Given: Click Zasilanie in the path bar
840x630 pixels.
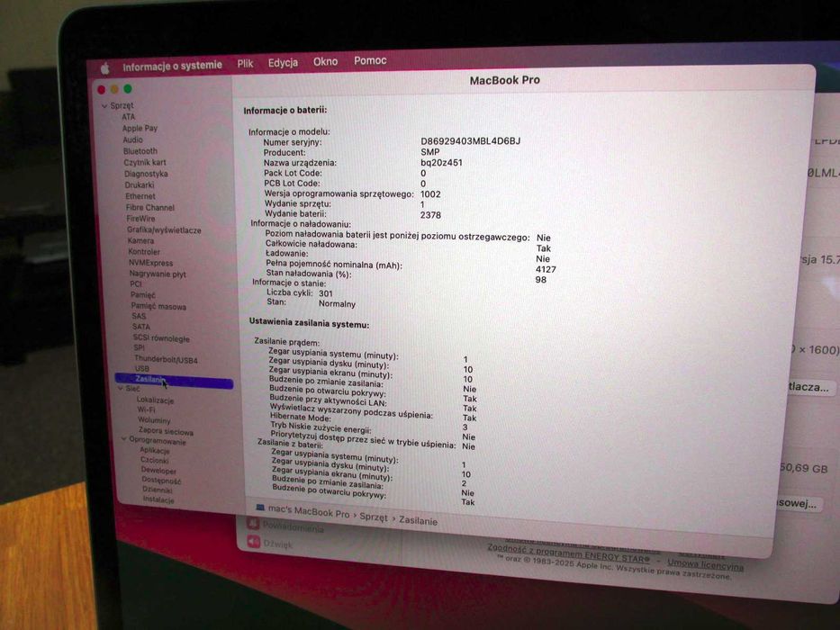Looking at the screenshot, I should [x=418, y=520].
